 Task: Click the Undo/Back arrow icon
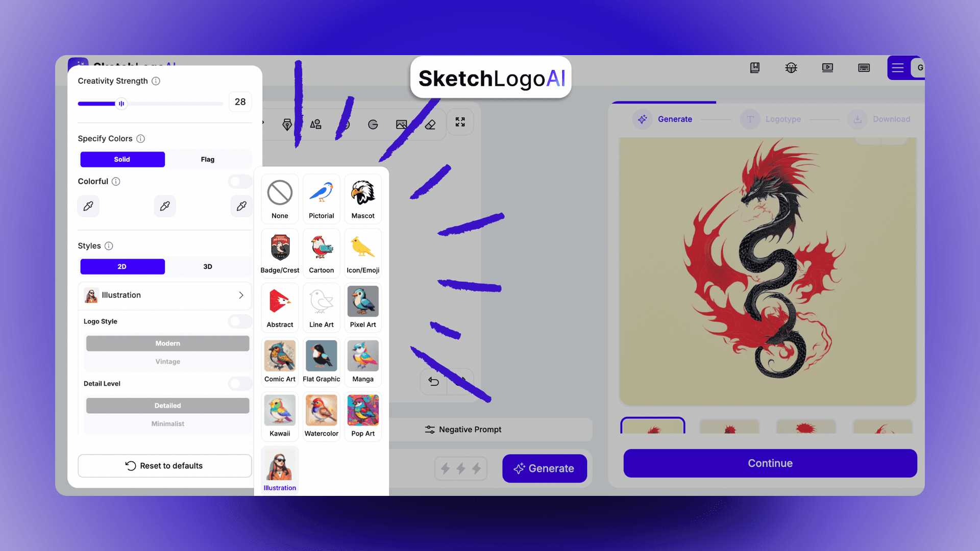pyautogui.click(x=433, y=381)
